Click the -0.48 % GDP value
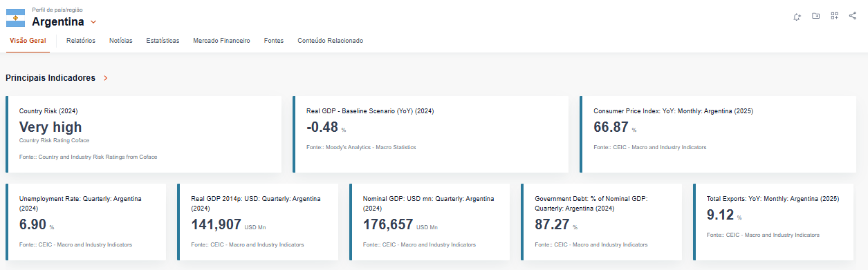The width and height of the screenshot is (868, 270). (x=326, y=127)
